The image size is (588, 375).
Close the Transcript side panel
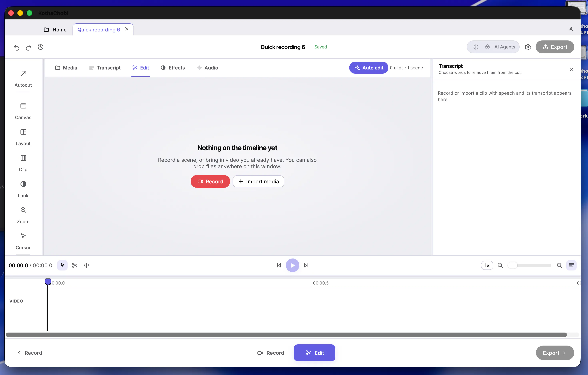(571, 69)
